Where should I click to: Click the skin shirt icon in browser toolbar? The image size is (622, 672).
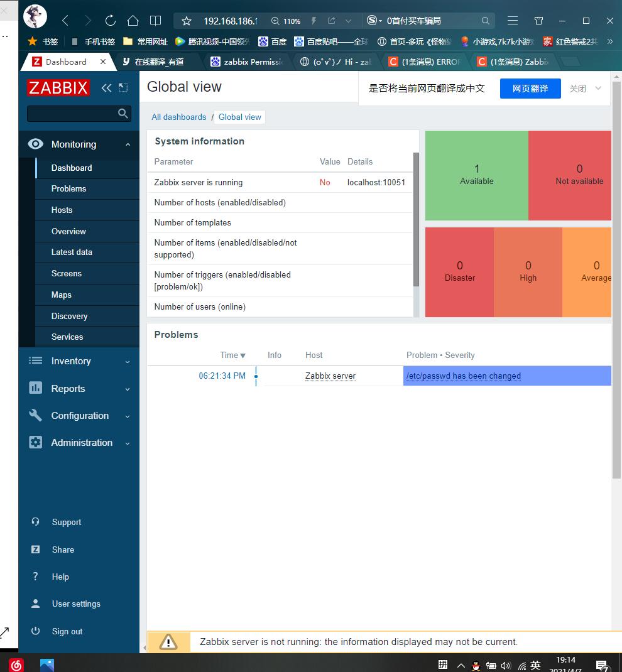click(x=539, y=20)
